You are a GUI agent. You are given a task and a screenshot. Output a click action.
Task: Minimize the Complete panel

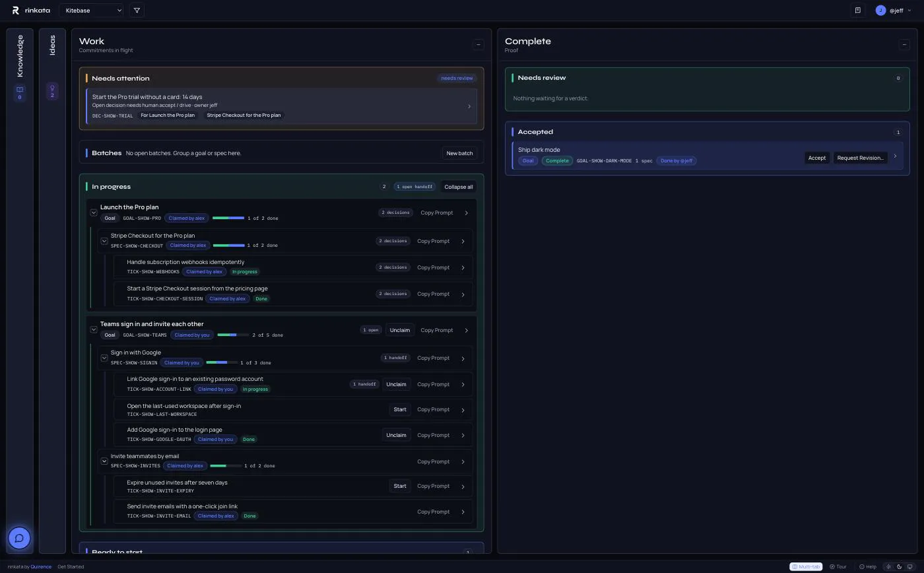coord(904,45)
